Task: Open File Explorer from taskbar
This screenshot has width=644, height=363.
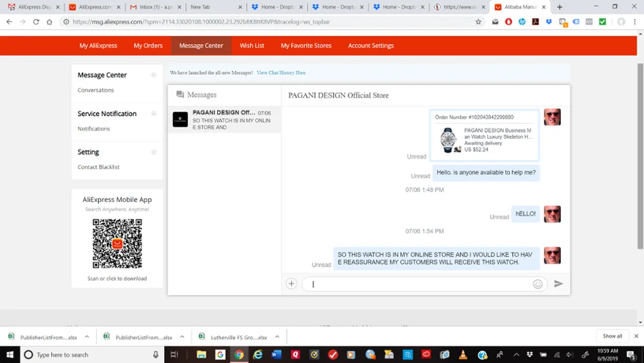Action: [x=201, y=355]
